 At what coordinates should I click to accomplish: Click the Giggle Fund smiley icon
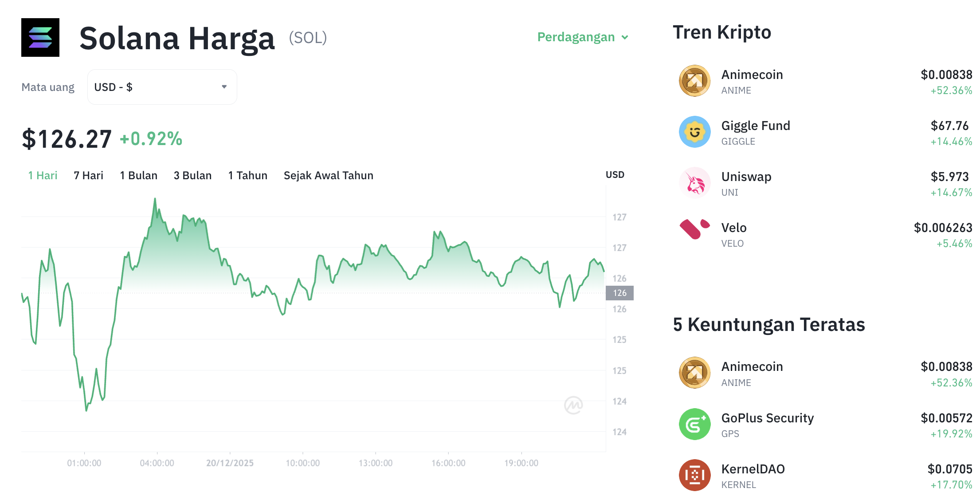coord(694,133)
